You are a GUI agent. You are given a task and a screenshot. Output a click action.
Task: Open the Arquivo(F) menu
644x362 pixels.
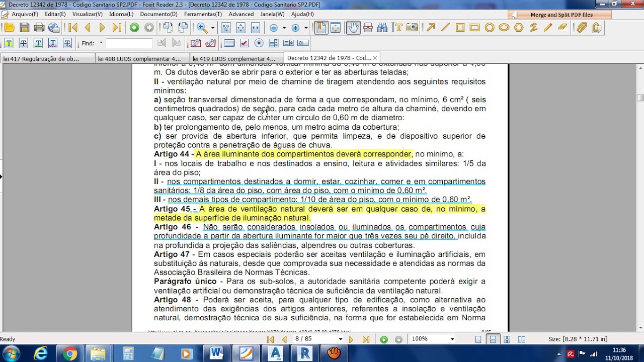pyautogui.click(x=25, y=14)
